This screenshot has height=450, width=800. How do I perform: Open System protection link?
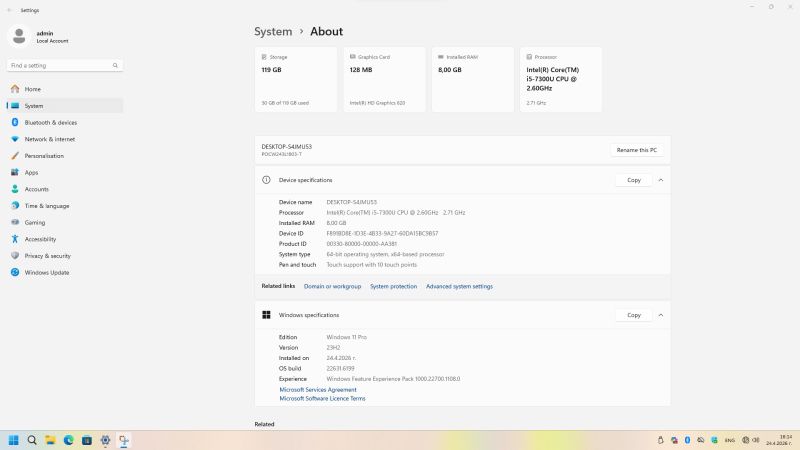(393, 287)
